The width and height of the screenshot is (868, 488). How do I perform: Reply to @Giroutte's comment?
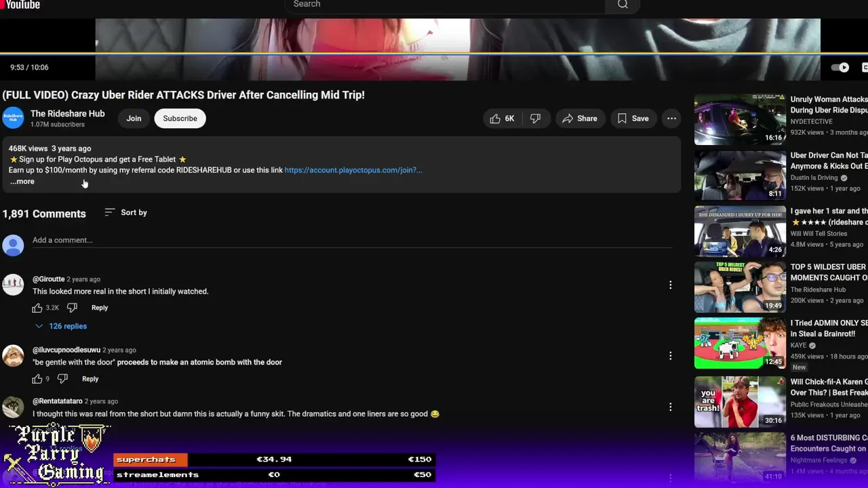(100, 308)
